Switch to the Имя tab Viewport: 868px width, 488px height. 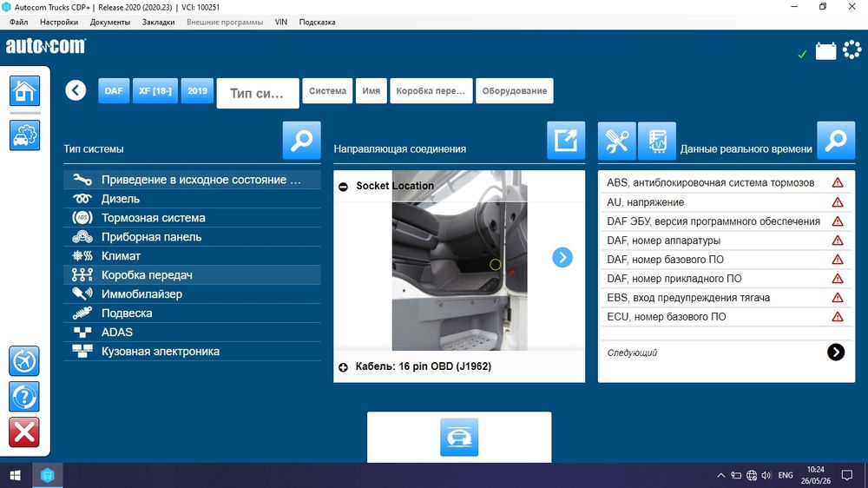pyautogui.click(x=372, y=91)
